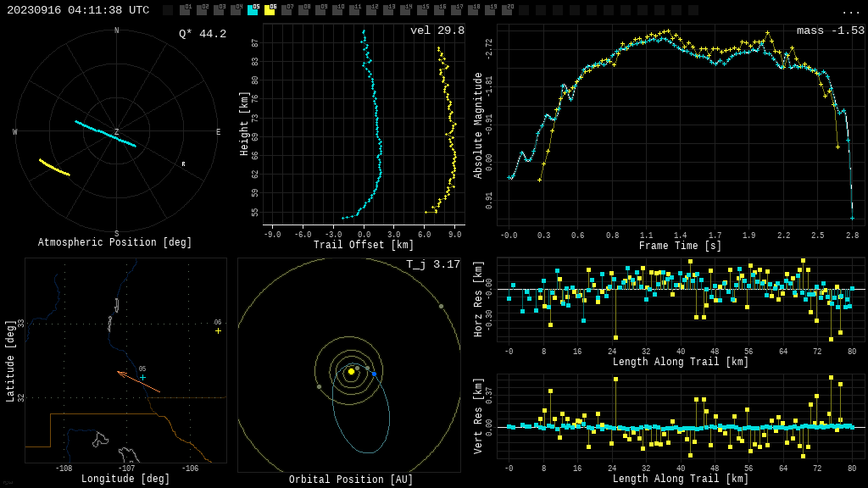Toggle station 04 square in top bar
Screen dimensions: 868x488
coord(236,10)
